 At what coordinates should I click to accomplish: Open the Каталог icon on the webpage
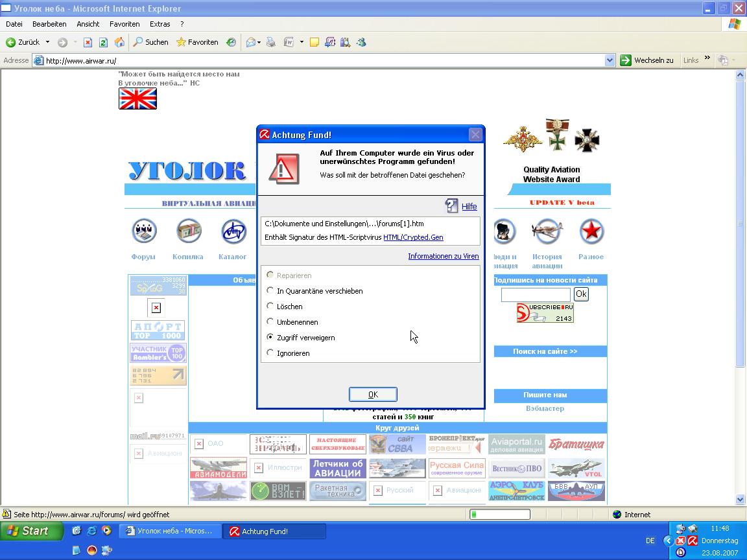(x=233, y=231)
